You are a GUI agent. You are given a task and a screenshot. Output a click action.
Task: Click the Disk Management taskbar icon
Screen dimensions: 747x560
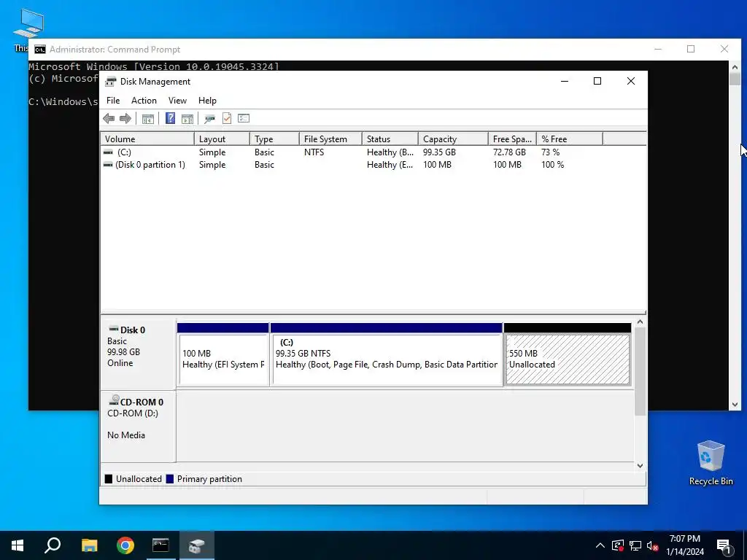[x=196, y=545]
